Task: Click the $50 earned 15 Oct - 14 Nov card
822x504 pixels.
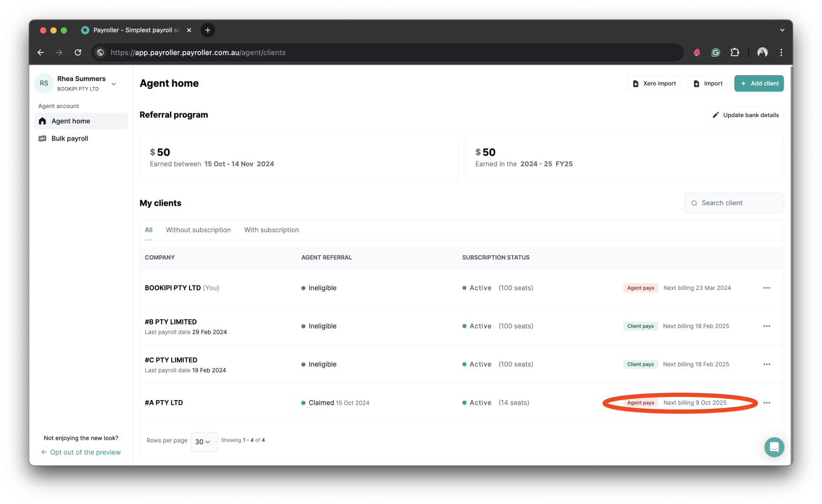Action: [x=299, y=157]
